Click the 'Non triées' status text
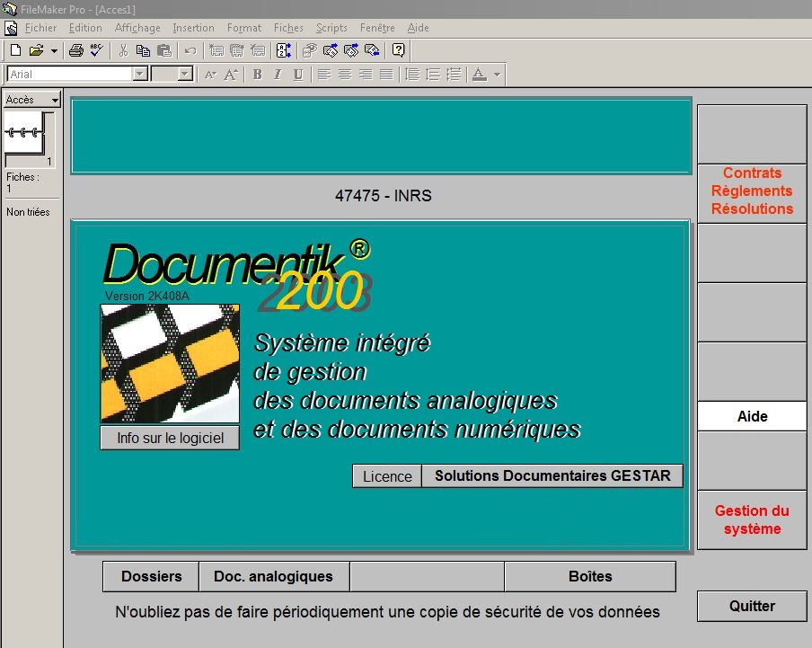The image size is (812, 648). point(28,212)
